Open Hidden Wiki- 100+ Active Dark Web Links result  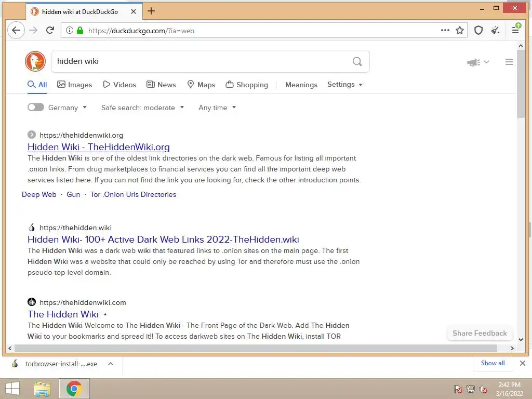[163, 240]
